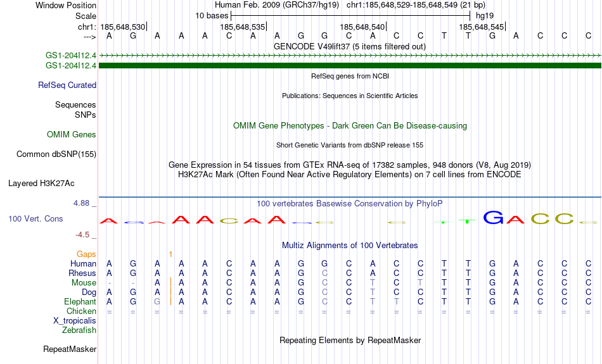Open the H3K27Ac Mark ENCODE track title
602x364 pixels.
pos(350,175)
